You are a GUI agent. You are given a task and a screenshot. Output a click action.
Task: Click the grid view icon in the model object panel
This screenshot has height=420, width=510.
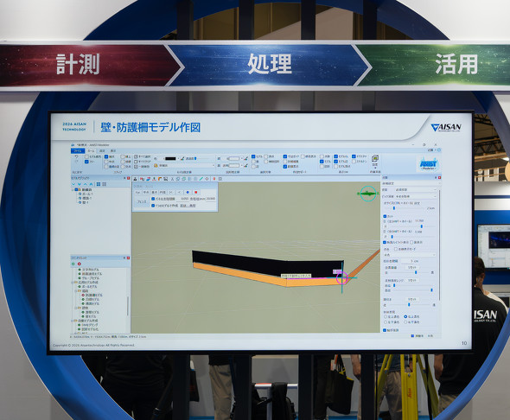(x=99, y=184)
